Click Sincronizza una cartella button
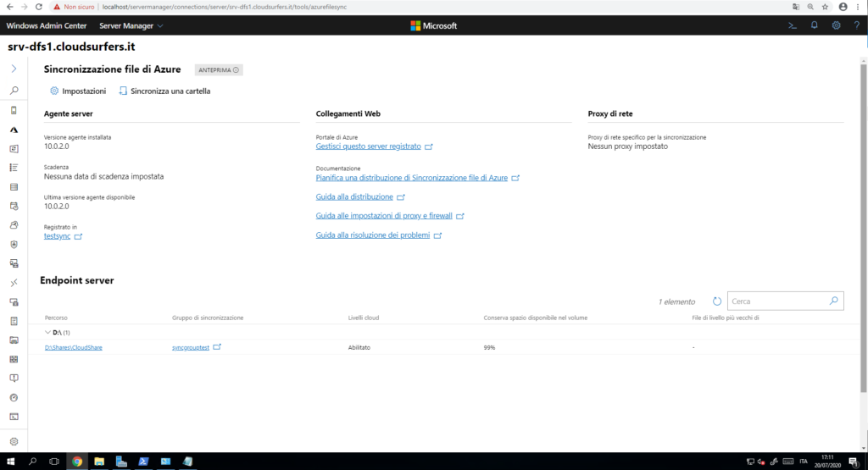Image resolution: width=868 pixels, height=470 pixels. (x=165, y=91)
